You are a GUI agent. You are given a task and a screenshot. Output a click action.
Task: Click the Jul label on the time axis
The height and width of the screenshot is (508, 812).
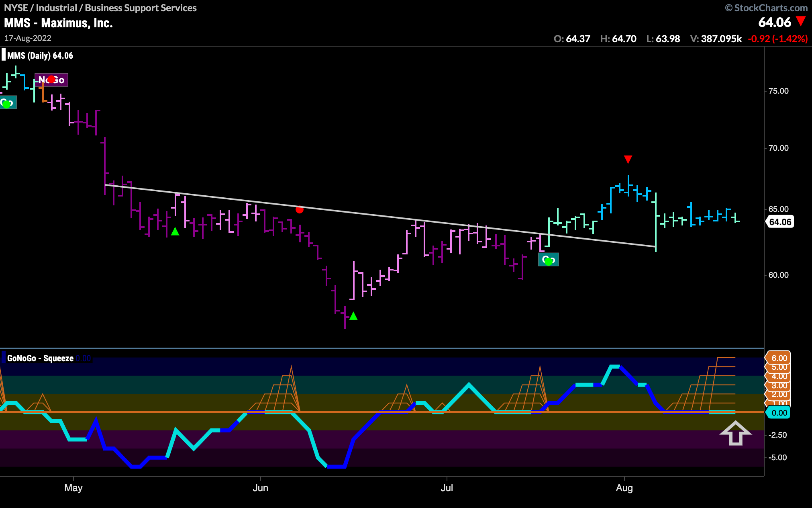(447, 488)
